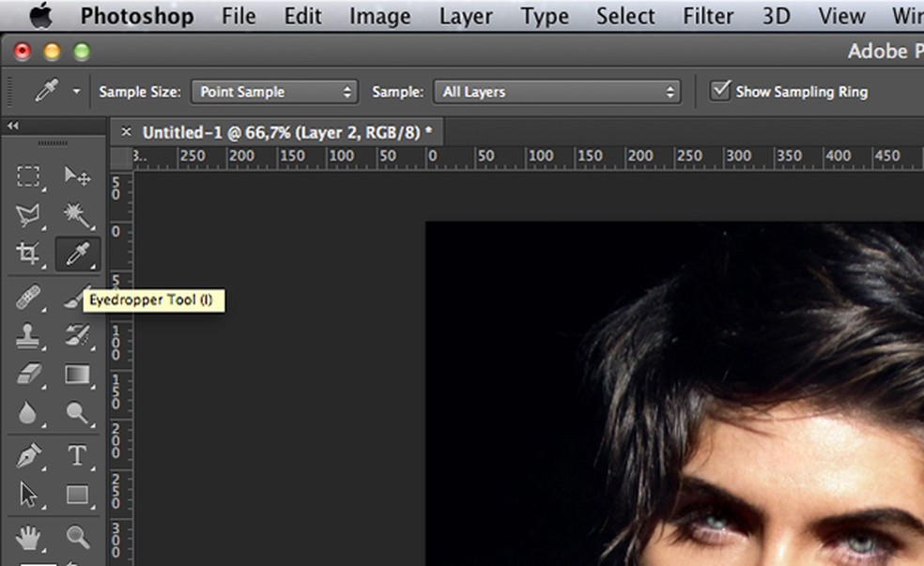Open the tool preset picker arrow
Screen dimensions: 924x566
pyautogui.click(x=77, y=91)
